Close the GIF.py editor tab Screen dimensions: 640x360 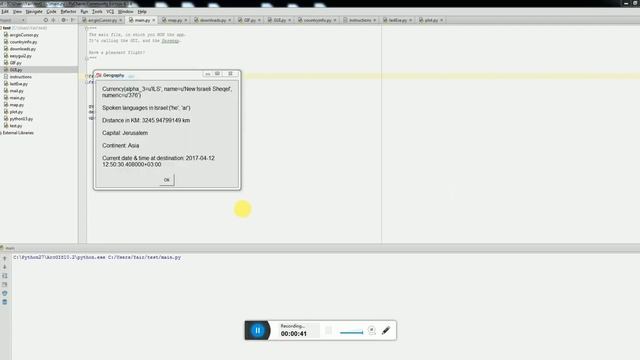click(259, 20)
